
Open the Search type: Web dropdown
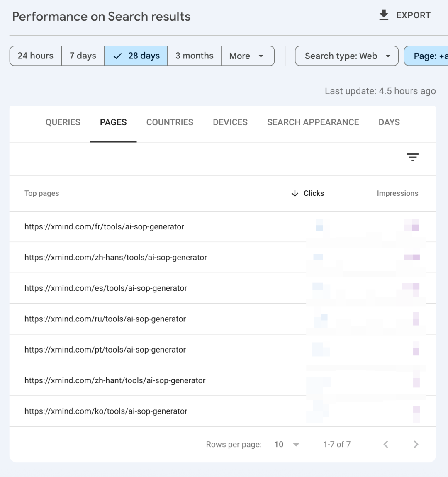point(347,56)
